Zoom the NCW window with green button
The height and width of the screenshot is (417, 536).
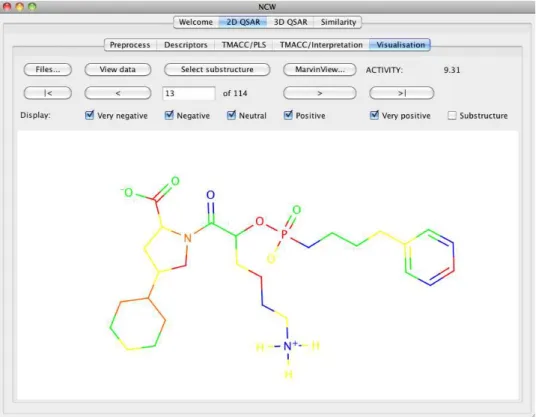[x=32, y=6]
